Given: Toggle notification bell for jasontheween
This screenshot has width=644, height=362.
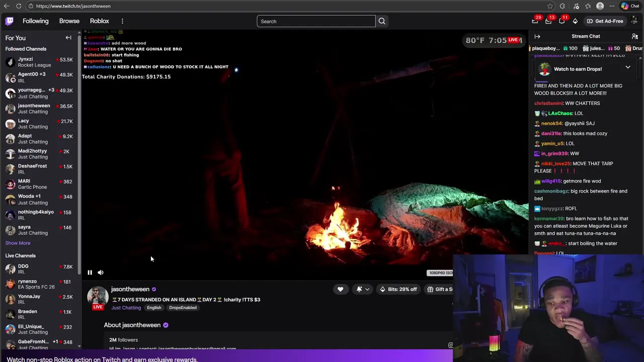Looking at the screenshot, I should [359, 289].
